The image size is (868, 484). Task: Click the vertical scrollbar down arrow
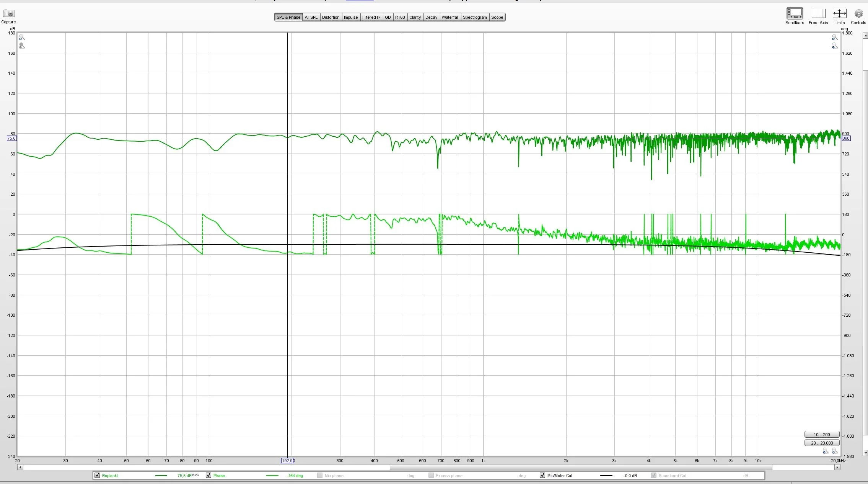[865, 453]
